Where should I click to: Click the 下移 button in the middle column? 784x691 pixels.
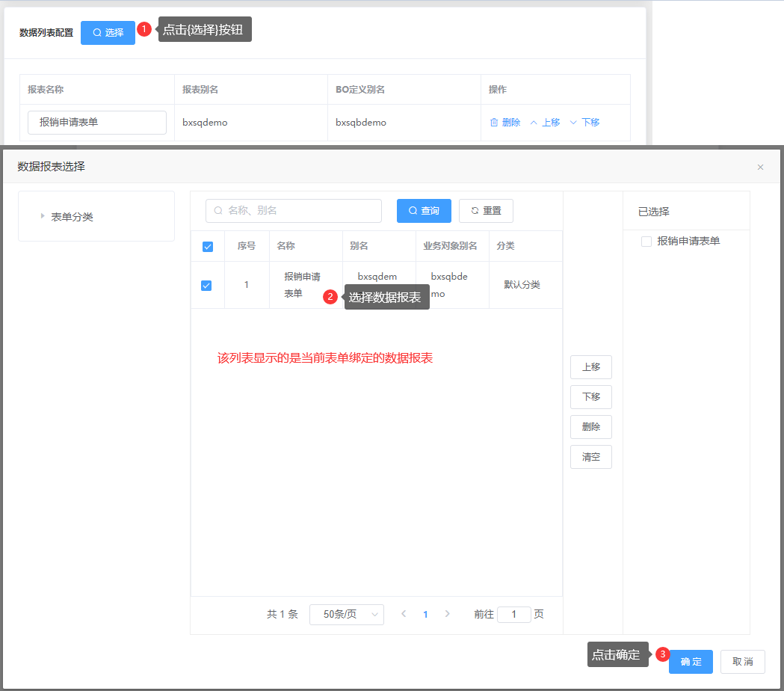click(x=590, y=397)
